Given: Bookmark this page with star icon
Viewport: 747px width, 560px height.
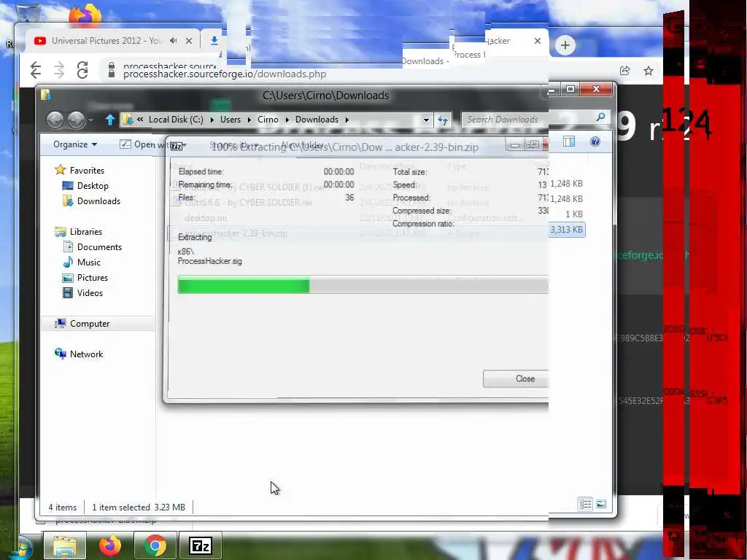Looking at the screenshot, I should 649,71.
